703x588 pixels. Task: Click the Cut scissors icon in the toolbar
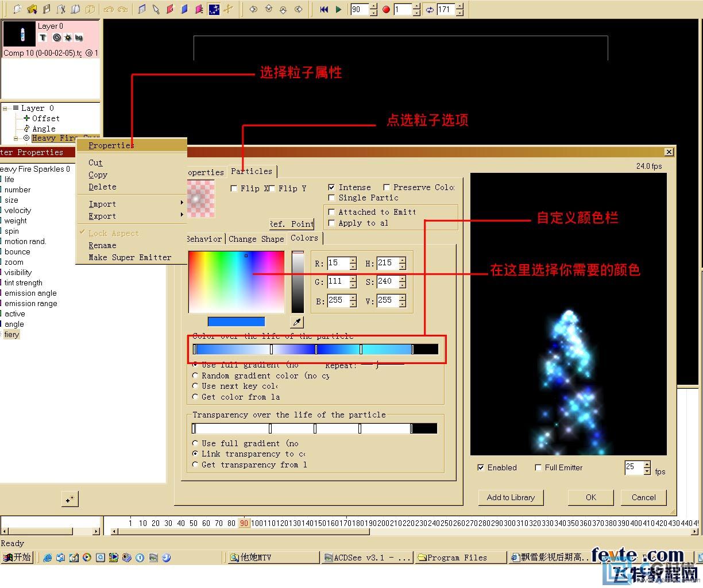[x=61, y=9]
